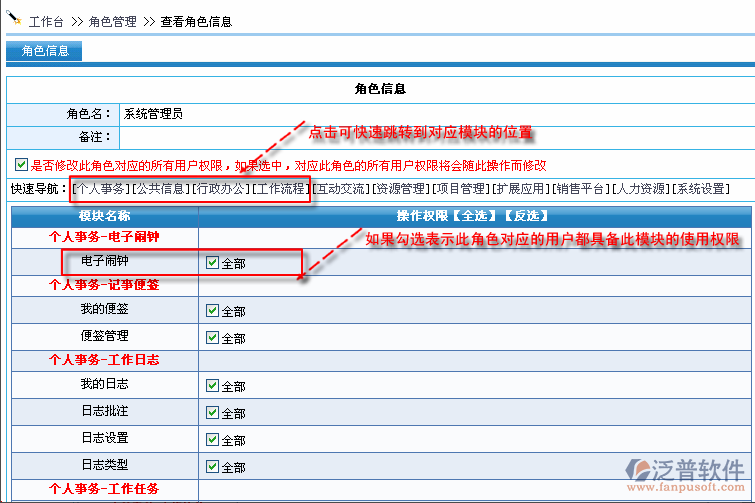
Task: Click the 角色名 input field
Action: 435,114
